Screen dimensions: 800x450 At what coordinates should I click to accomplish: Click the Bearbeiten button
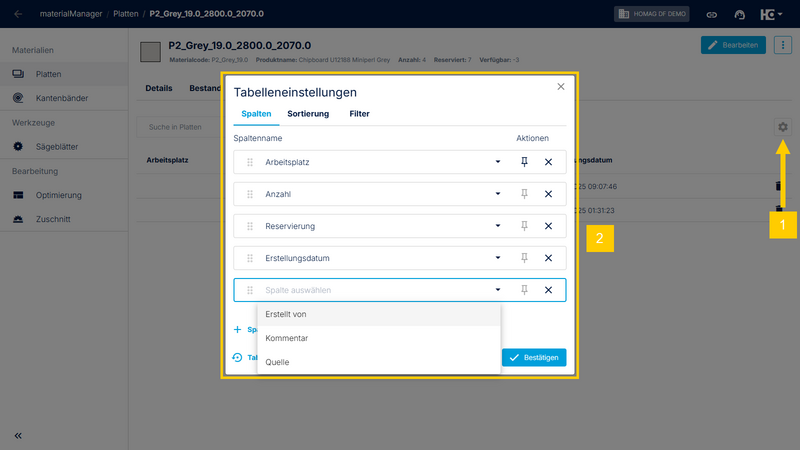tap(733, 45)
